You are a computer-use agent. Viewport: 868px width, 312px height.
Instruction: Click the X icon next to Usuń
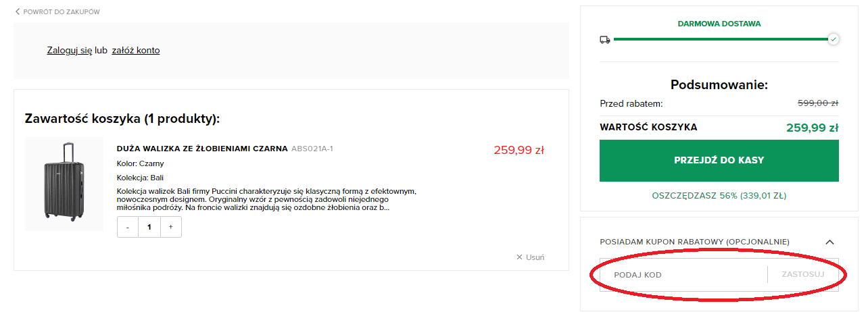[519, 257]
